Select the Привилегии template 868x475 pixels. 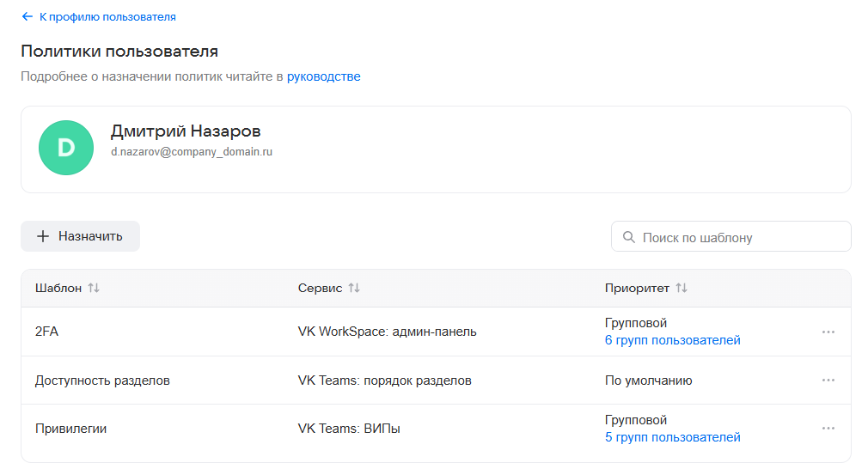point(70,429)
